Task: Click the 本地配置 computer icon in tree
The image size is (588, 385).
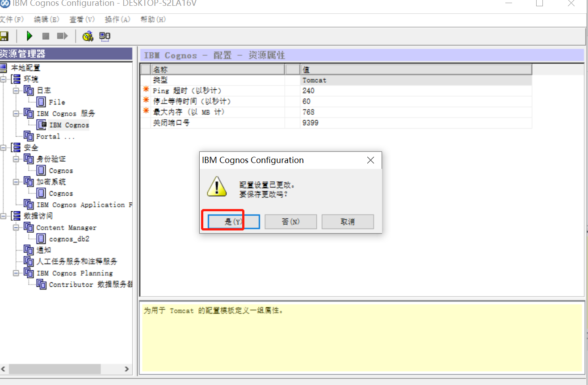Action: (3, 68)
